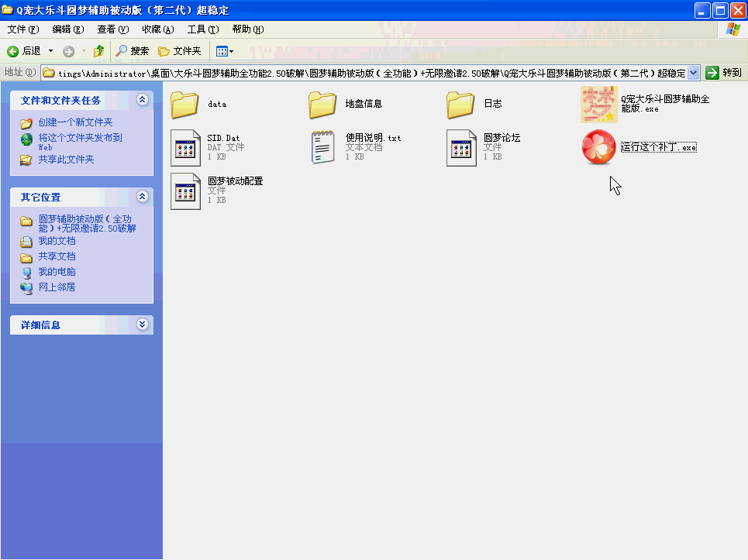The height and width of the screenshot is (560, 748).
Task: Click the 转到 Go button
Action: coord(724,73)
